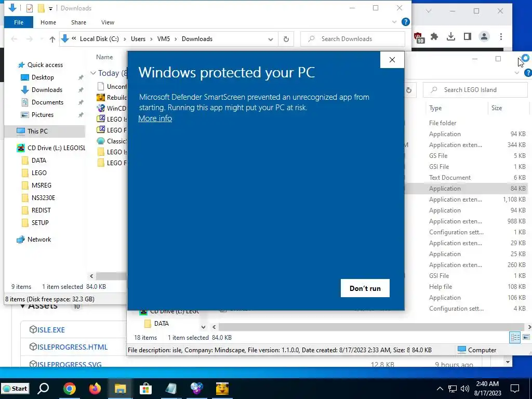Open the network icon in system tray
The width and height of the screenshot is (532, 399).
(x=453, y=389)
